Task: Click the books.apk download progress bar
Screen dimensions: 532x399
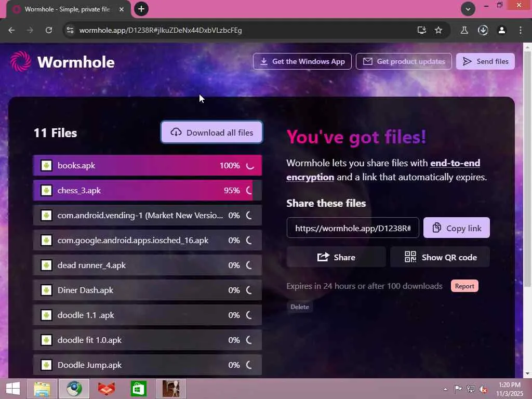Action: [x=147, y=166]
